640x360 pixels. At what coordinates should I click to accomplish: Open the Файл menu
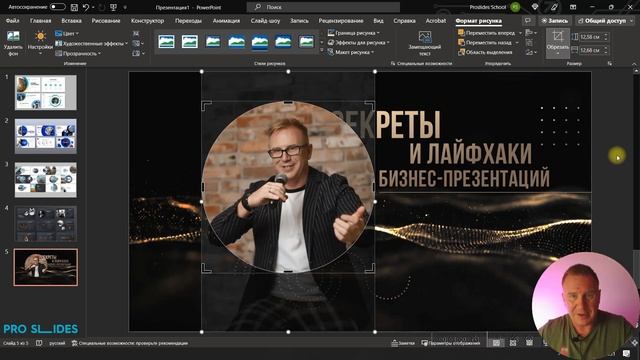pyautogui.click(x=13, y=20)
